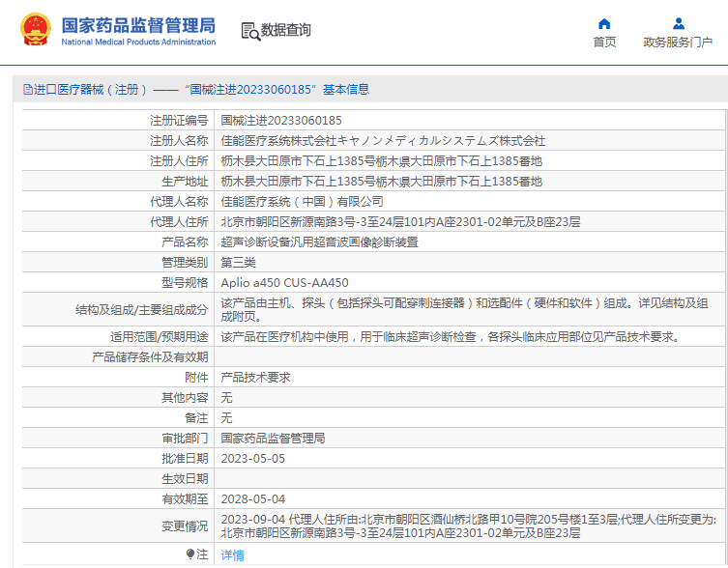Click the lightbulb icon beside 注
The image size is (728, 568).
pos(189,554)
